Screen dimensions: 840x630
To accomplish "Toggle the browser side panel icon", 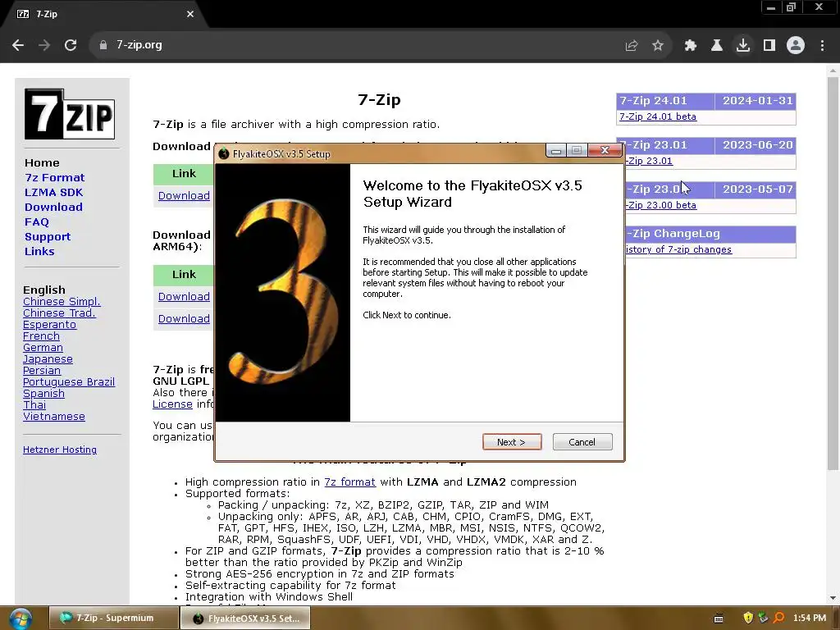I will 769,46.
